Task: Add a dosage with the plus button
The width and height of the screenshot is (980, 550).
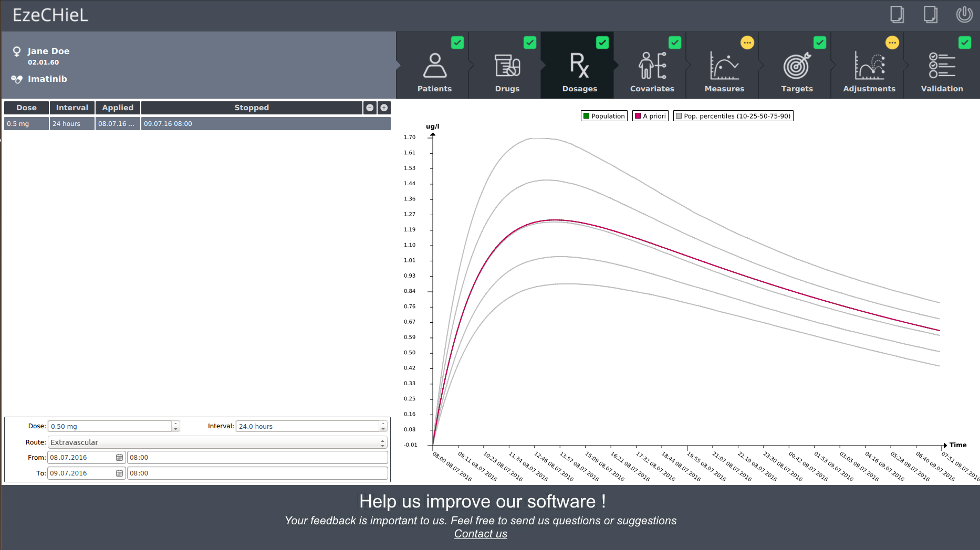Action: coord(384,108)
